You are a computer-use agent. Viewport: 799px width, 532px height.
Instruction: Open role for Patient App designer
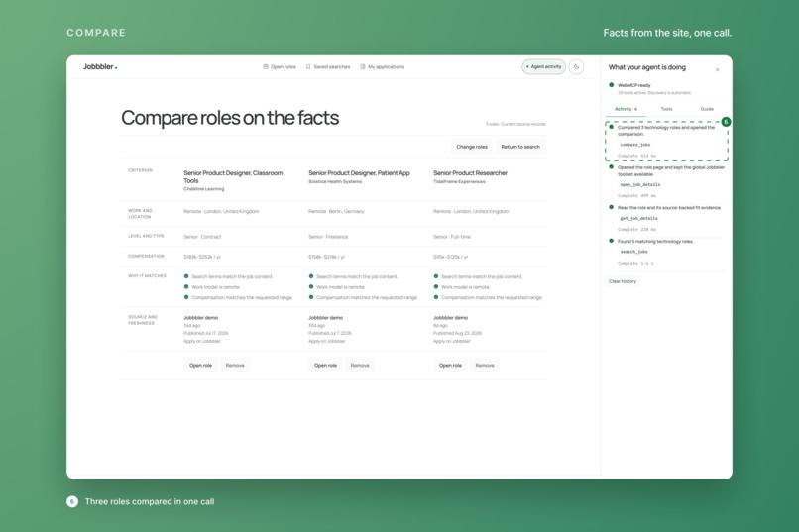[x=325, y=365]
